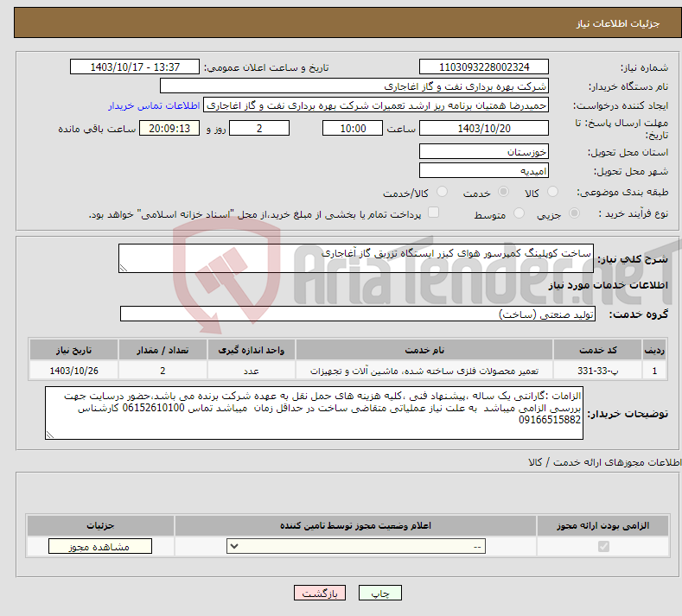Toggle the اسناد خزانه اسلامی payment checkbox

point(434,213)
